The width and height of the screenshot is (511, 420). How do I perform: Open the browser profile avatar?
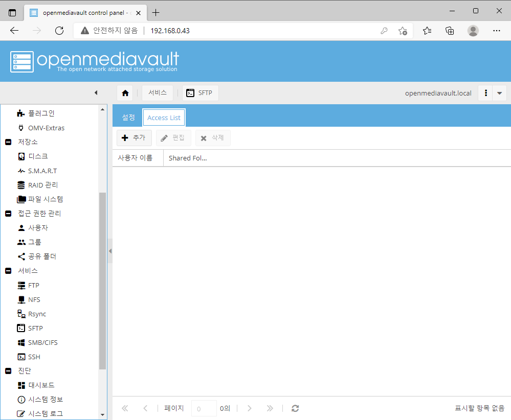(x=473, y=31)
